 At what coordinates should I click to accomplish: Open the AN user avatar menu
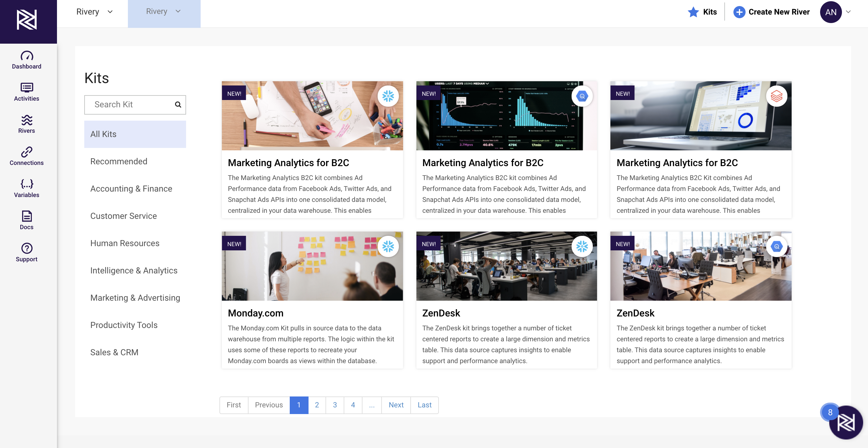click(x=831, y=12)
